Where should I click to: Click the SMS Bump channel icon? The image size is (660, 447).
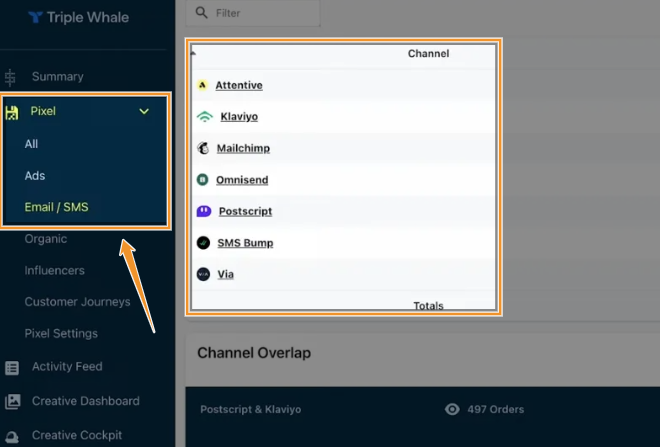(203, 243)
